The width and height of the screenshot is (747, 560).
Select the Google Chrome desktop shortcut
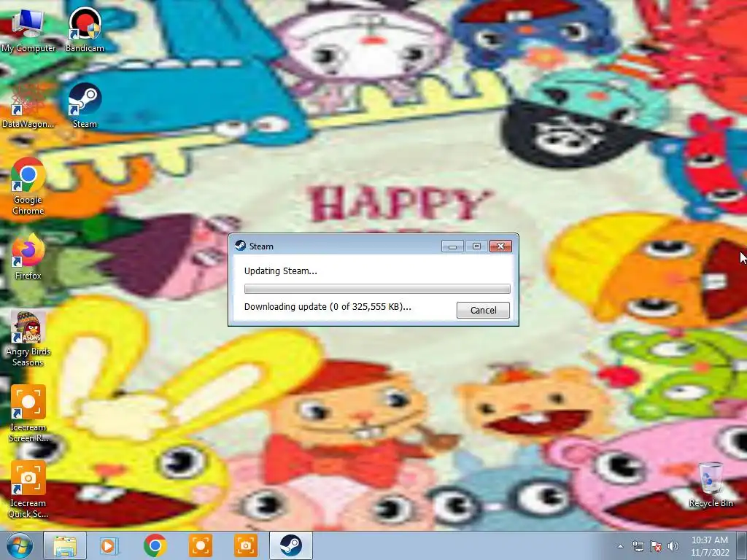pos(28,186)
